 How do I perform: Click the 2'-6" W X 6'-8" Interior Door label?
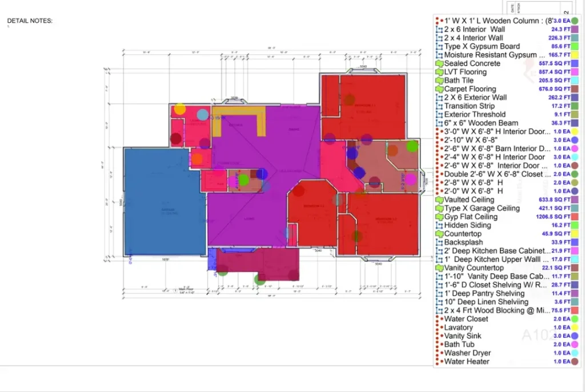pyautogui.click(x=495, y=166)
